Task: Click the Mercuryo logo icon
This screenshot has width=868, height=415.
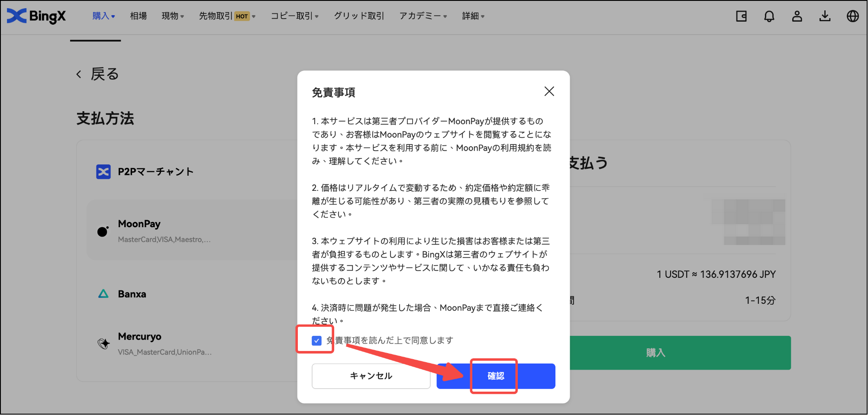Action: (x=103, y=344)
